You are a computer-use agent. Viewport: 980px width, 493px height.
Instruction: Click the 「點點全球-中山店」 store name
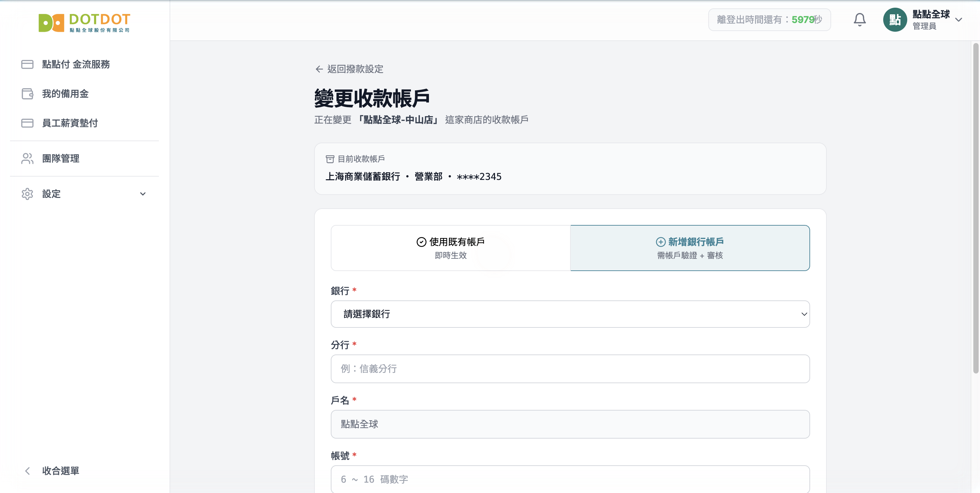(x=398, y=120)
